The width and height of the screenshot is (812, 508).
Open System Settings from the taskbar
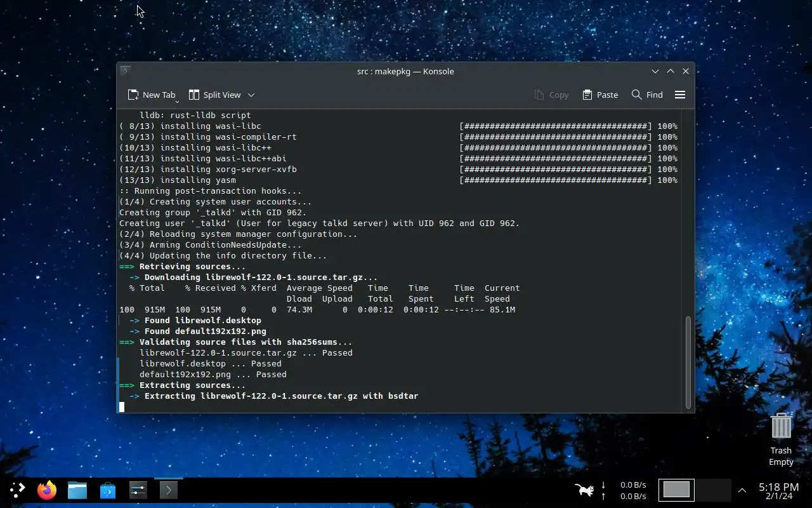[x=138, y=490]
